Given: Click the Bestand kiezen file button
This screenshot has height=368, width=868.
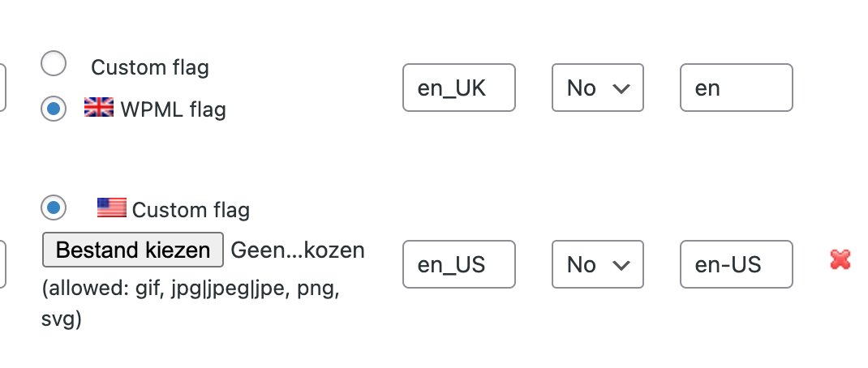Looking at the screenshot, I should coord(133,250).
